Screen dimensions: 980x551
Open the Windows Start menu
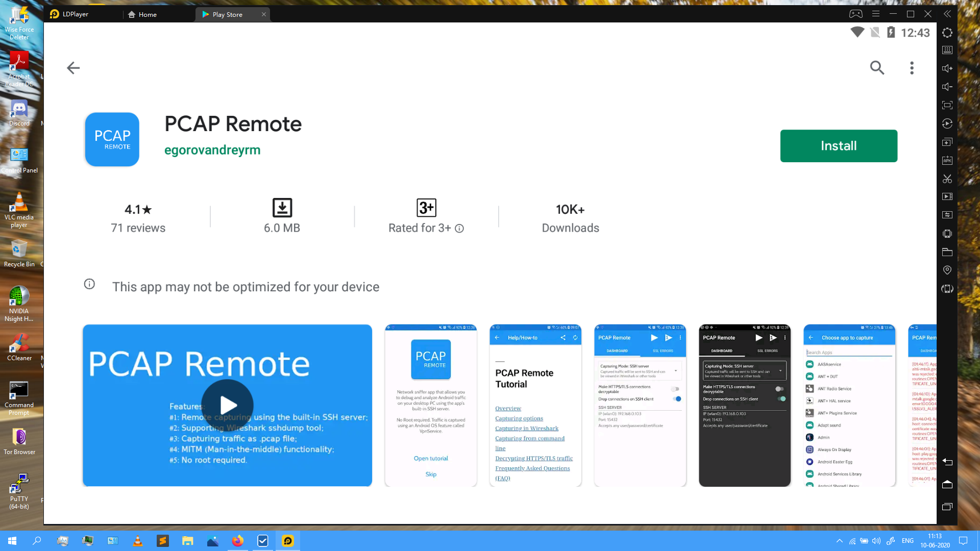[12, 541]
